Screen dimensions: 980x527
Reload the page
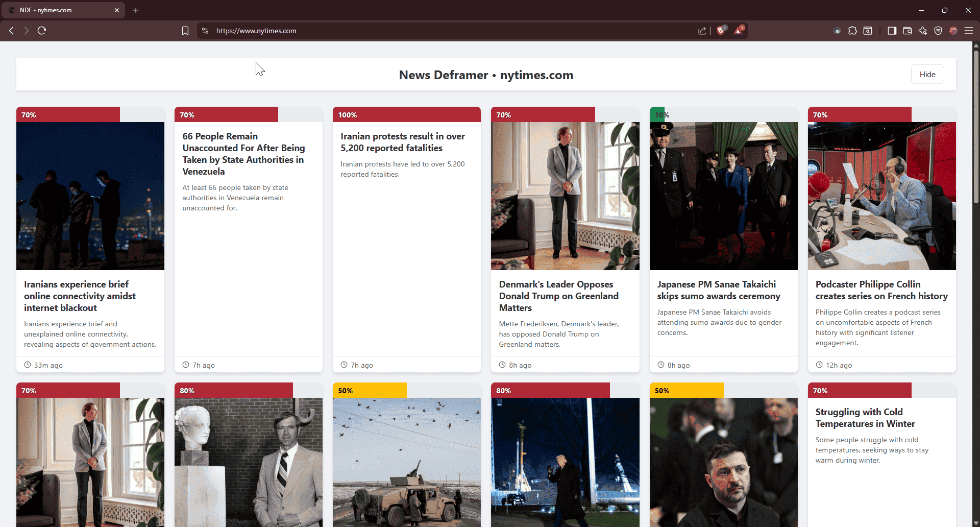[x=42, y=31]
